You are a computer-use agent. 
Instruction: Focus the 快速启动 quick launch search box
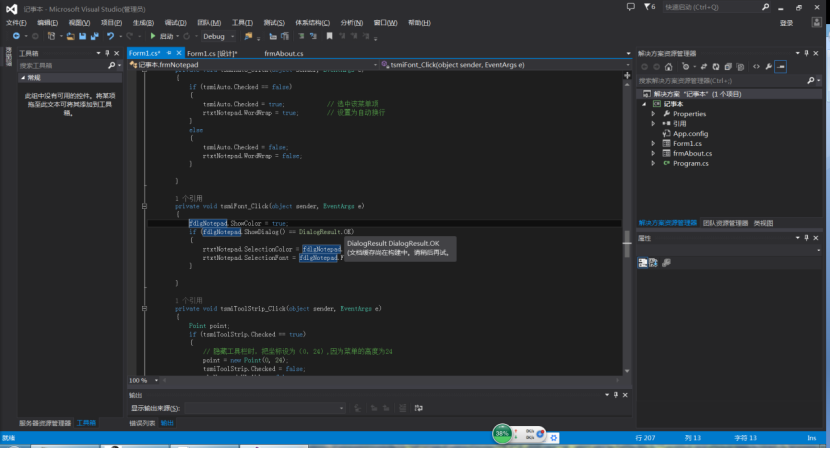click(715, 7)
